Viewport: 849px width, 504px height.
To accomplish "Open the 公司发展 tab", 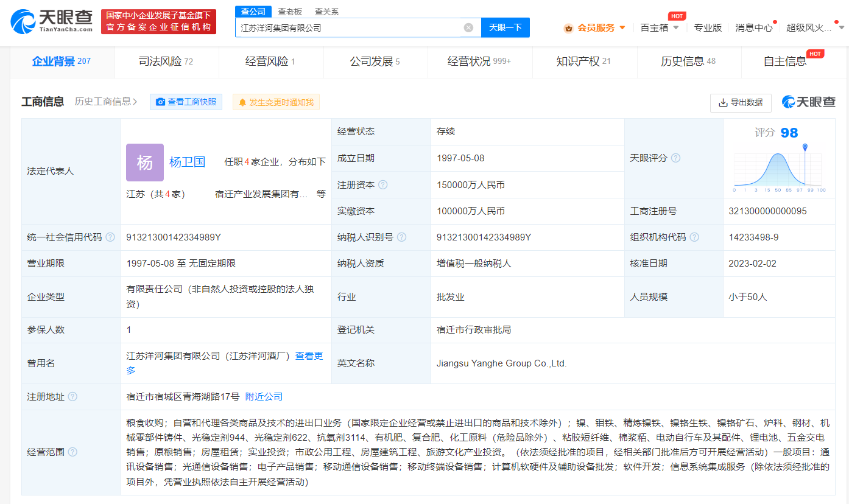I will (375, 61).
